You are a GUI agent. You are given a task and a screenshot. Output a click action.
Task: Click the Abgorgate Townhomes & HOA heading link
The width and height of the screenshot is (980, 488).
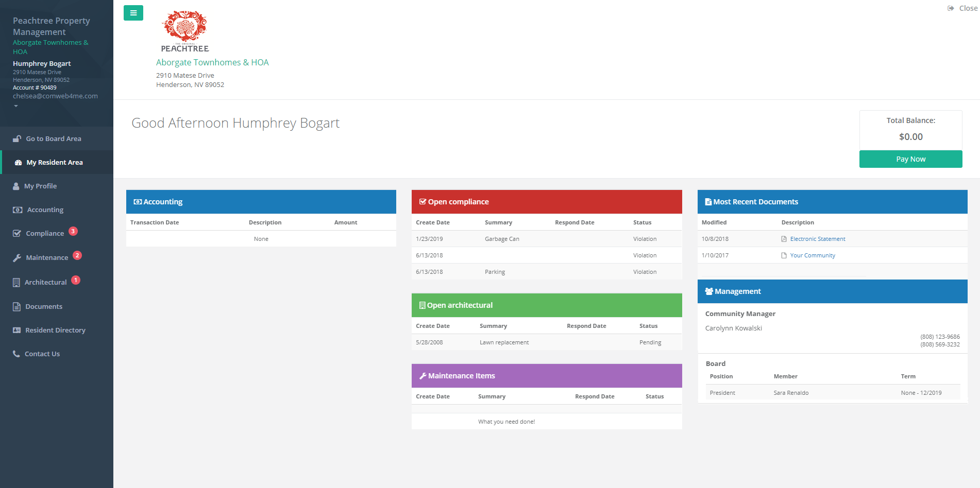(x=212, y=62)
